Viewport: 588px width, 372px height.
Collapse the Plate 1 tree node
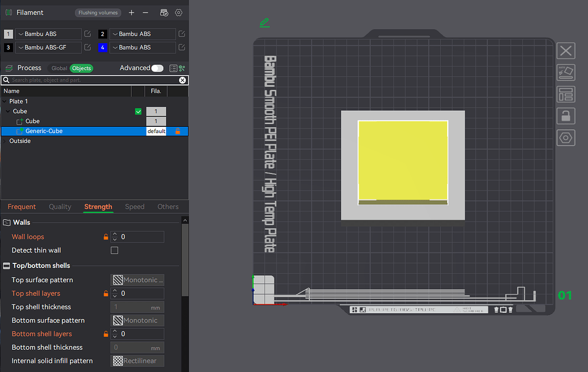tap(5, 101)
